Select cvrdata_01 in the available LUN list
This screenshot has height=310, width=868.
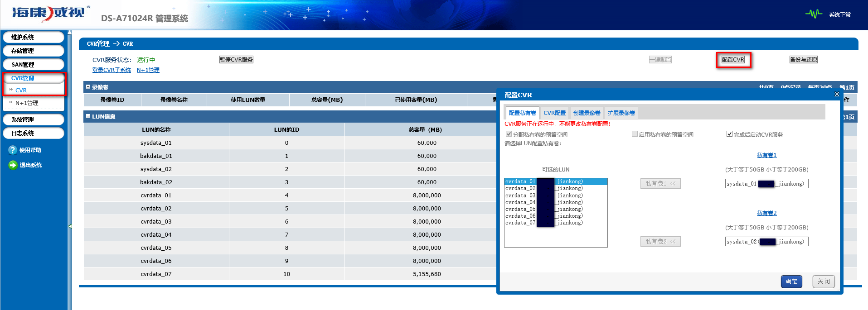(556, 181)
